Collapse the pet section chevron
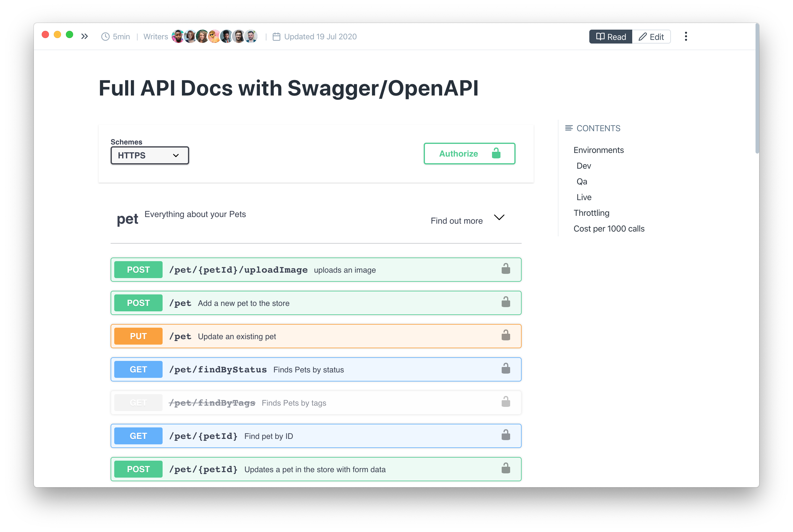Image resolution: width=793 pixels, height=532 pixels. [499, 217]
